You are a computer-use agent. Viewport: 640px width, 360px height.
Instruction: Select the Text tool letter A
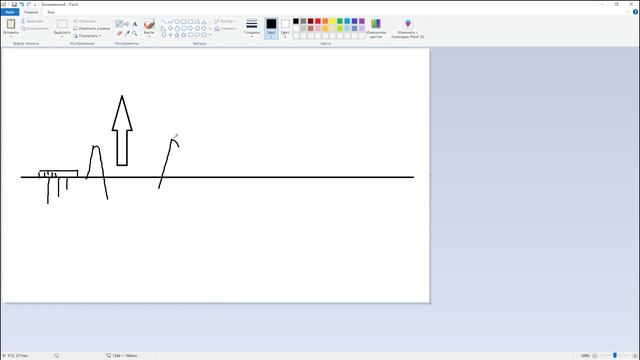pyautogui.click(x=135, y=24)
